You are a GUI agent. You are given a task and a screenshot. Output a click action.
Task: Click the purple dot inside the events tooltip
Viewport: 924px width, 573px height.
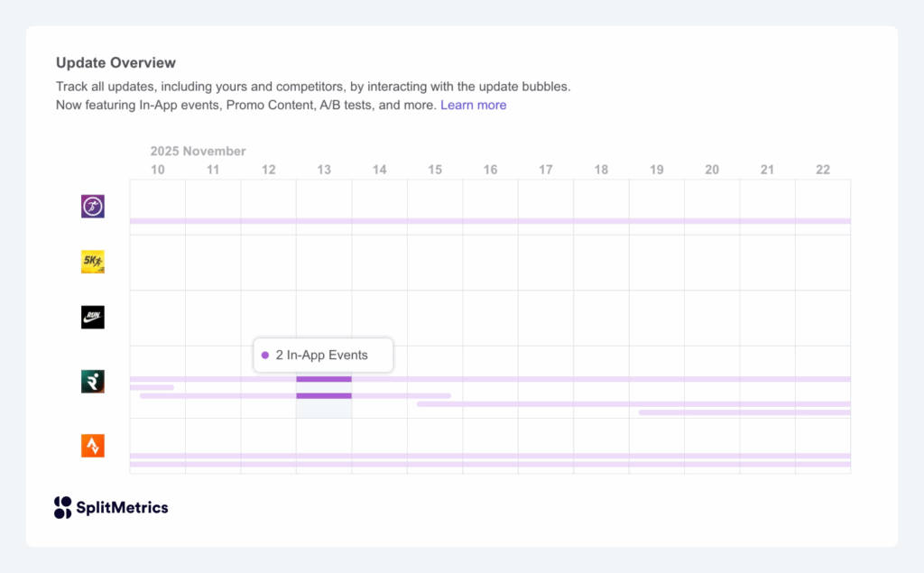pyautogui.click(x=264, y=356)
